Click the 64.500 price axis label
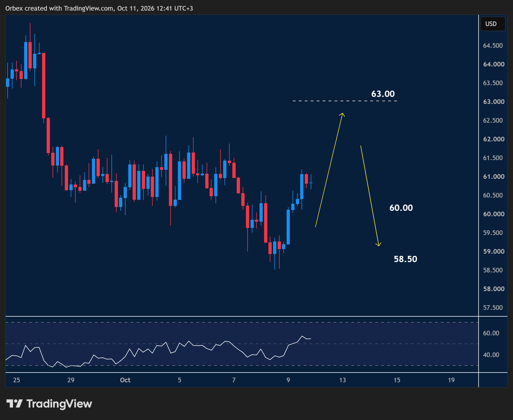The height and width of the screenshot is (420, 513). [493, 46]
